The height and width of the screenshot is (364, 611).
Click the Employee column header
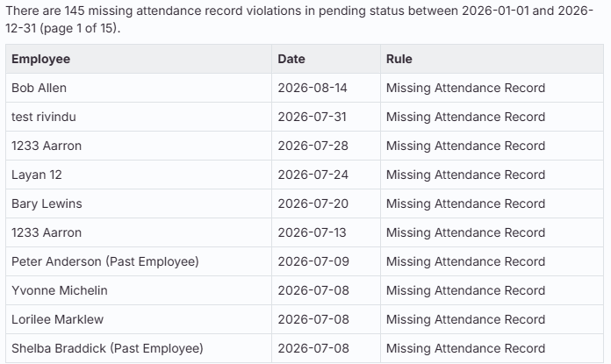139,59
